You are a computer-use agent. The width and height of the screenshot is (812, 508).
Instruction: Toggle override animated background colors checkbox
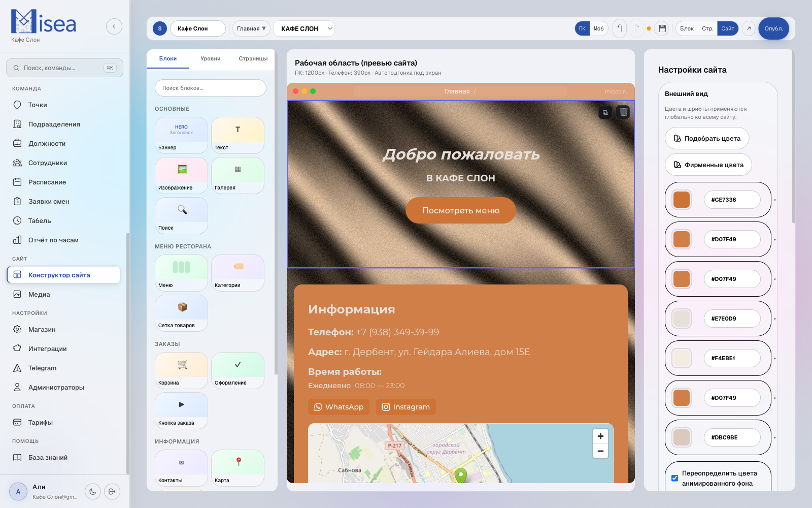(674, 478)
